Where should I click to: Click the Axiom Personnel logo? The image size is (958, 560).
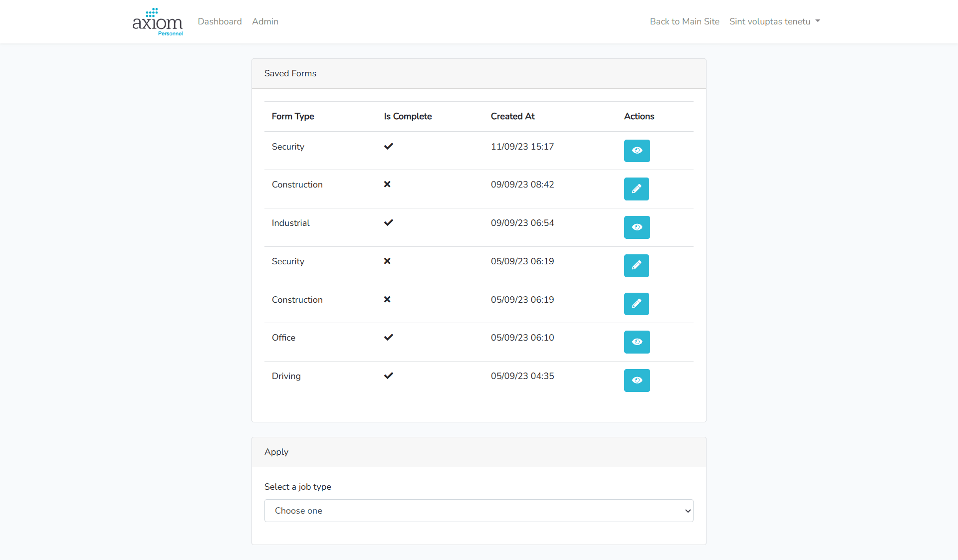coord(157,21)
